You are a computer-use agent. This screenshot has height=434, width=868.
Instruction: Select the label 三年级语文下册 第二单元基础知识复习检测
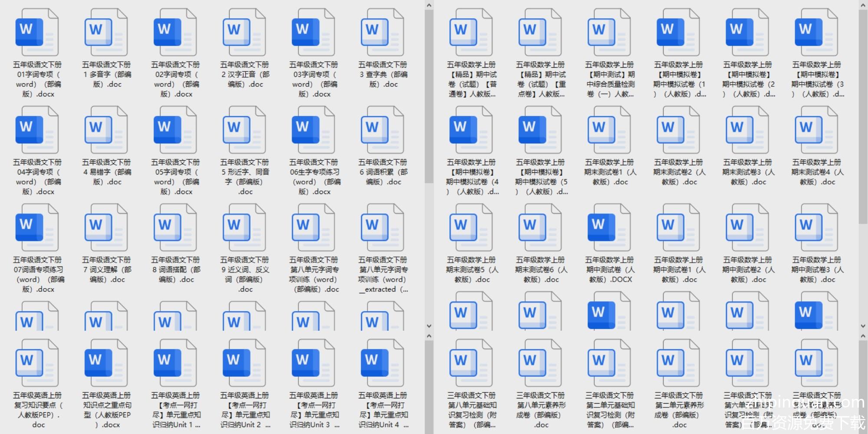(609, 410)
